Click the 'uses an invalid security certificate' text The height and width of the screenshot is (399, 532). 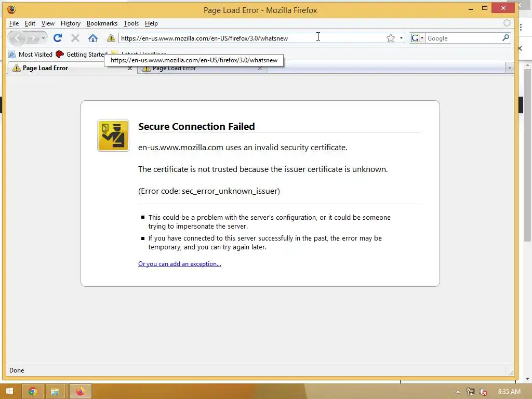coord(286,148)
